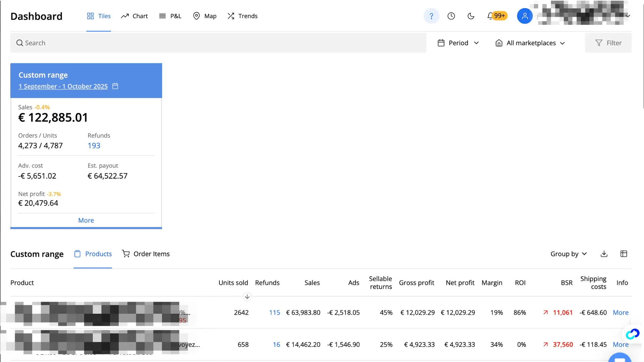Click the export download icon near Group by
Screen dimensions: 644x362
point(604,254)
